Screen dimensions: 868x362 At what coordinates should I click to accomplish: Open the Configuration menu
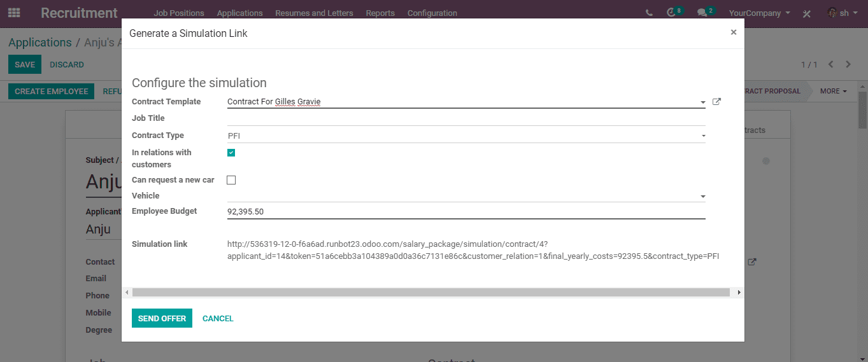(x=432, y=13)
